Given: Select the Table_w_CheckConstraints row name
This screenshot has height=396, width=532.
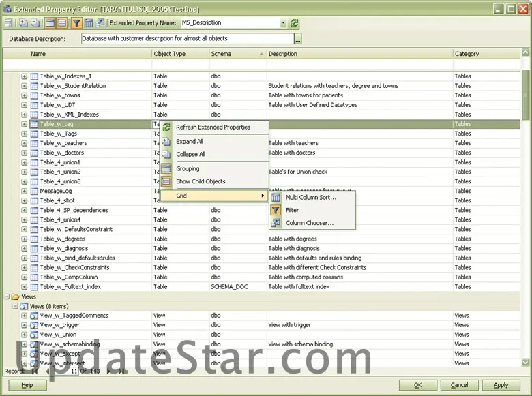Looking at the screenshot, I should point(74,267).
